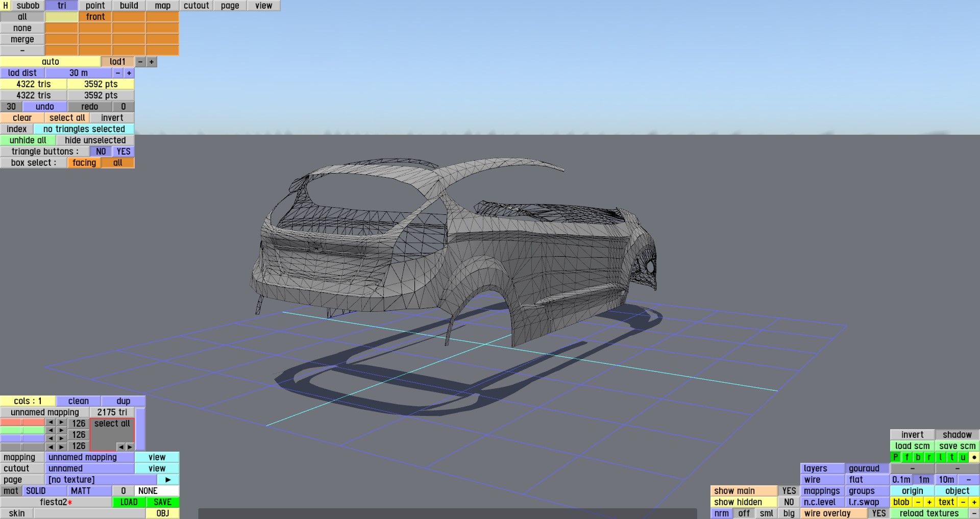The image size is (980, 519).
Task: Click the reload textures button
Action: (929, 513)
